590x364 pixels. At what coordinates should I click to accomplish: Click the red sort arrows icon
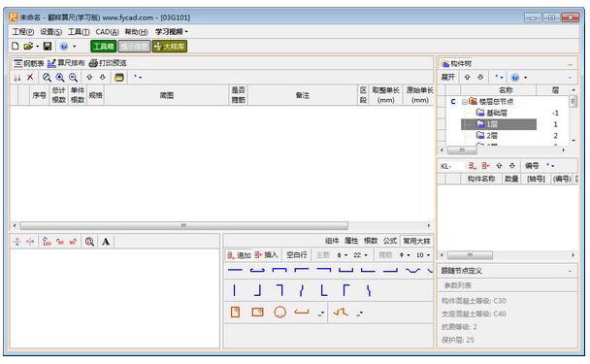coord(17,77)
